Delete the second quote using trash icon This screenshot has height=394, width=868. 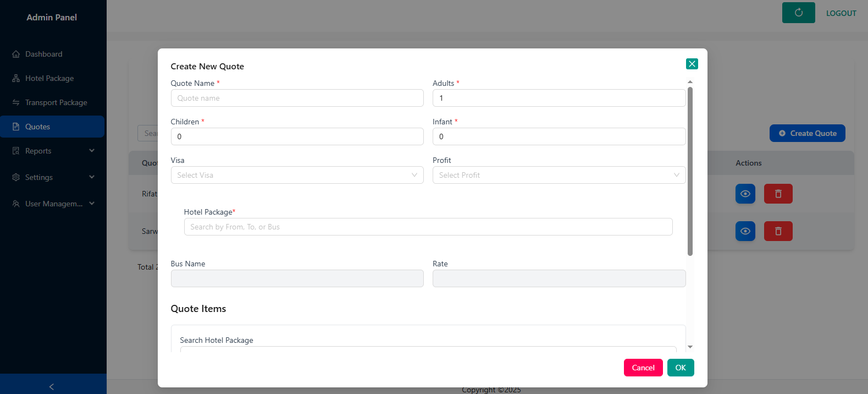[778, 231]
